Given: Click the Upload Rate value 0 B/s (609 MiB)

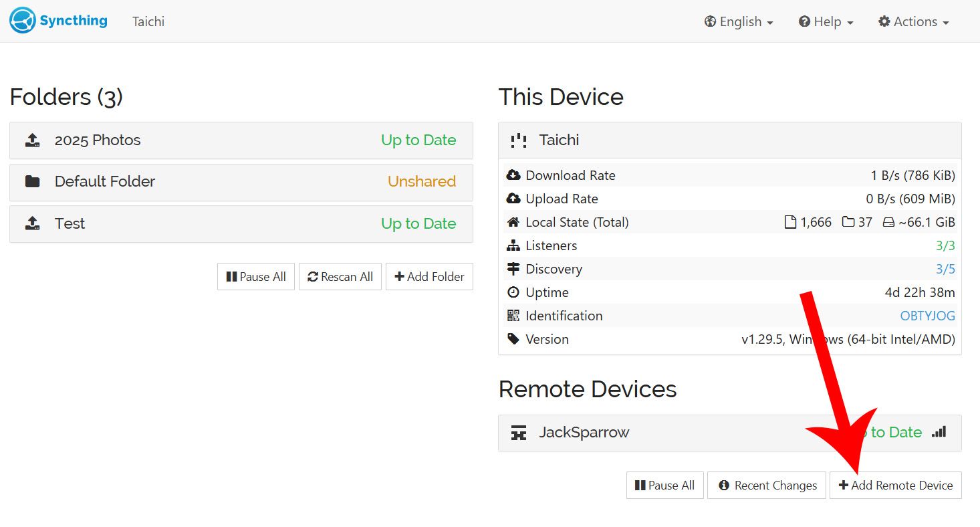Looking at the screenshot, I should pos(910,199).
